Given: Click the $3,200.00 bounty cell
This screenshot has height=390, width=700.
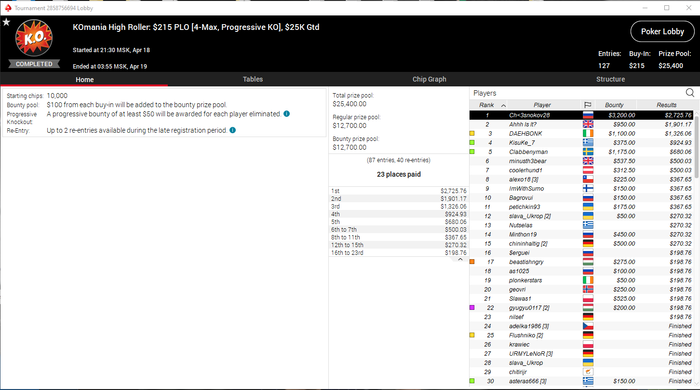Looking at the screenshot, I should [621, 115].
